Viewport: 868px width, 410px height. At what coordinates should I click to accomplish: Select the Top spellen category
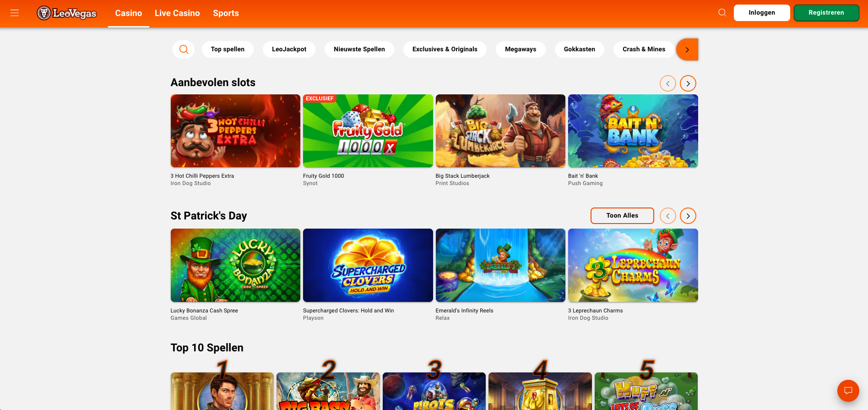[228, 49]
